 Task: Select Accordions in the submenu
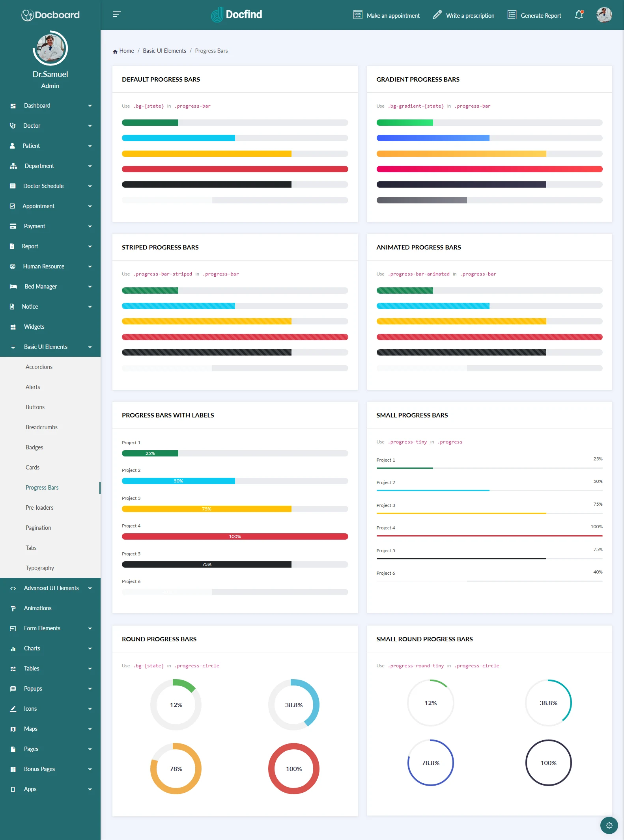39,367
